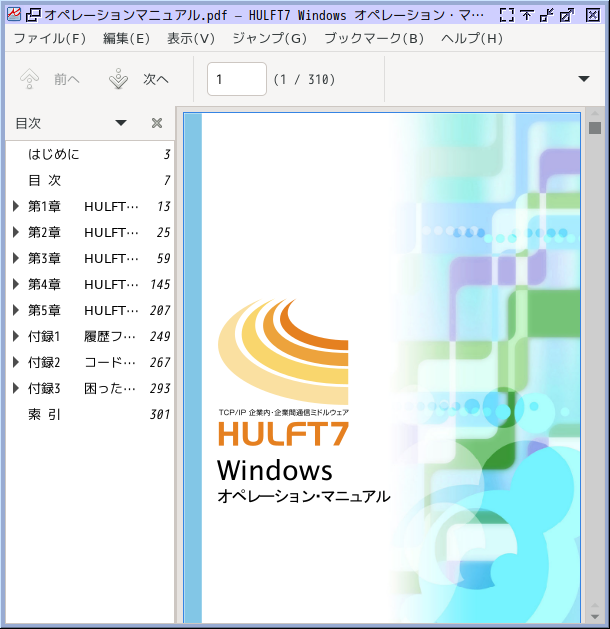Expand 第1章 in the outline
Image resolution: width=610 pixels, height=629 pixels.
pyautogui.click(x=16, y=206)
